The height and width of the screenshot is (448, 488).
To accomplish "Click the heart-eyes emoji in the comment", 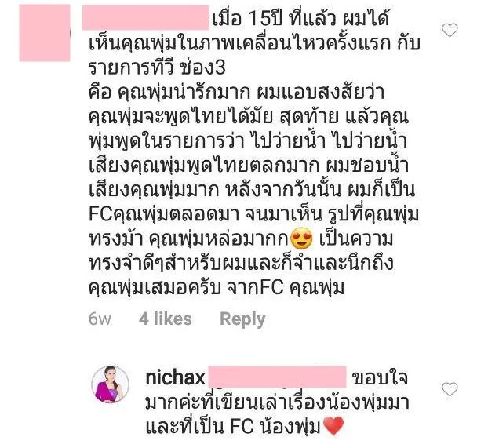I will click(301, 239).
